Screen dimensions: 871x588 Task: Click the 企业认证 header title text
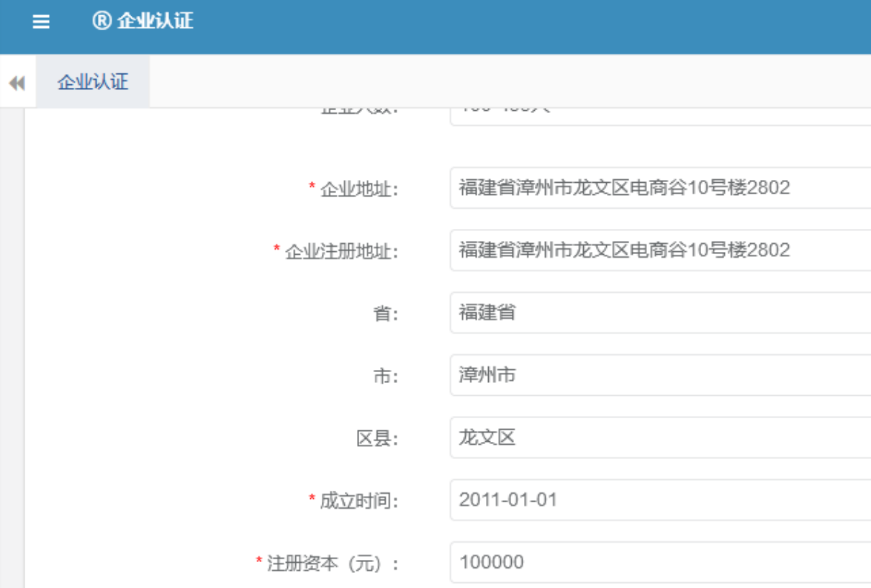point(155,21)
